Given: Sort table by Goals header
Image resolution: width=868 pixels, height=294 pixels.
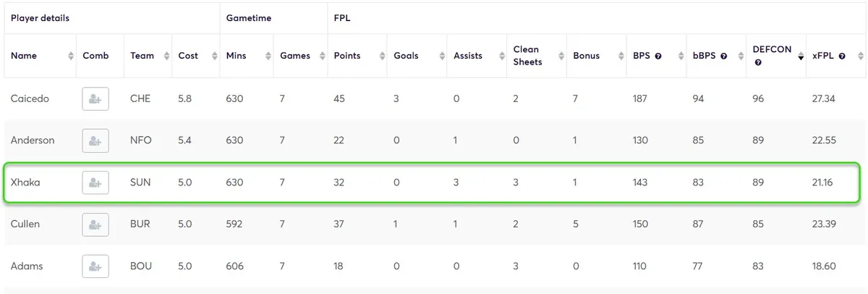Looking at the screenshot, I should coord(406,56).
